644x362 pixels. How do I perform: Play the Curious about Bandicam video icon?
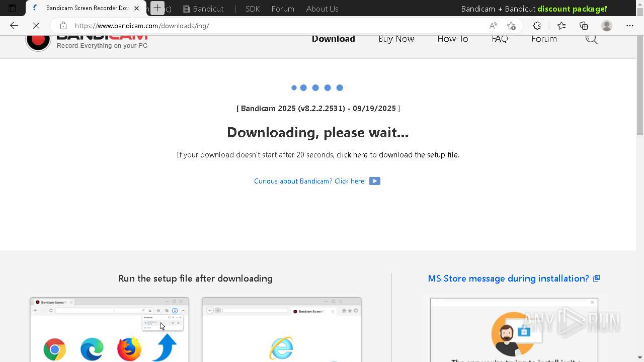click(x=375, y=181)
